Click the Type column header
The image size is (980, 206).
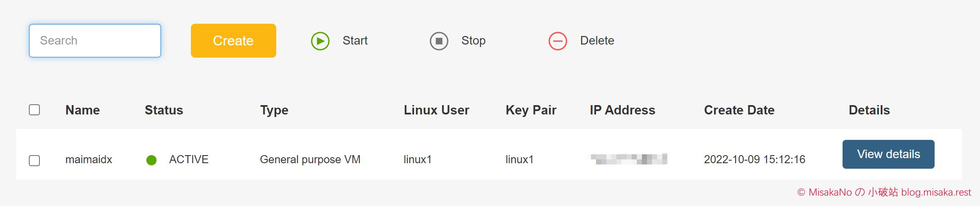pyautogui.click(x=274, y=110)
